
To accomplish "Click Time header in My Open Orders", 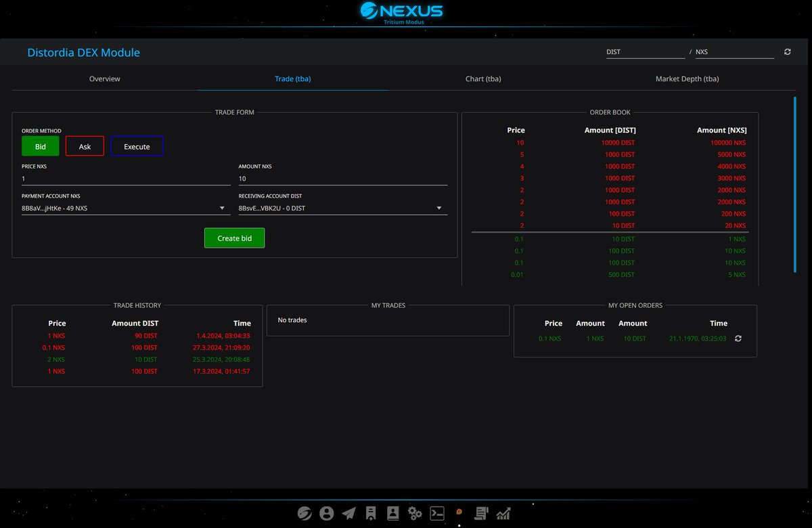I will click(719, 324).
